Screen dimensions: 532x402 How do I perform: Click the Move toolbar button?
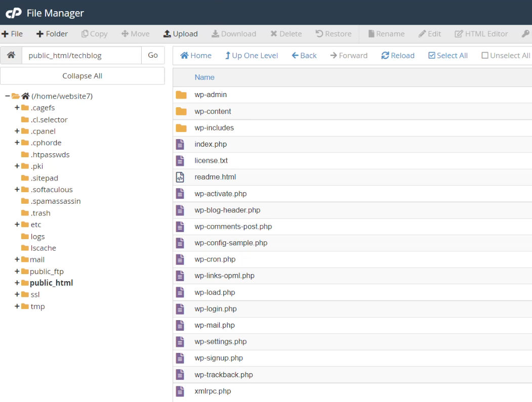pos(135,34)
